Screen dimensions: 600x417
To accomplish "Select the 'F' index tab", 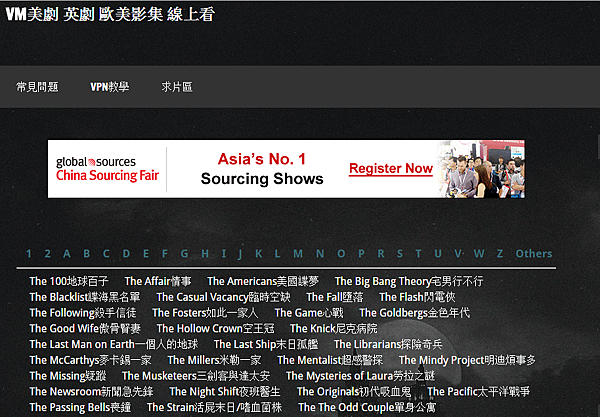I will [x=165, y=254].
